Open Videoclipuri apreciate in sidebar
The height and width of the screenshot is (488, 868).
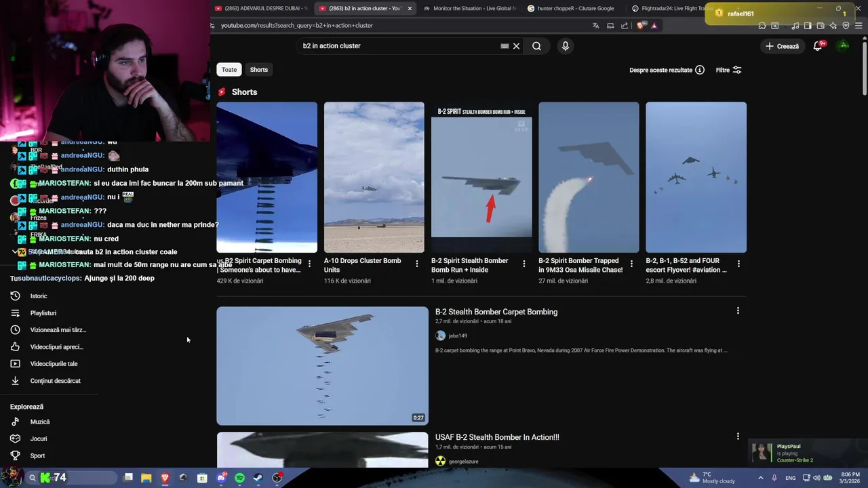pyautogui.click(x=56, y=347)
